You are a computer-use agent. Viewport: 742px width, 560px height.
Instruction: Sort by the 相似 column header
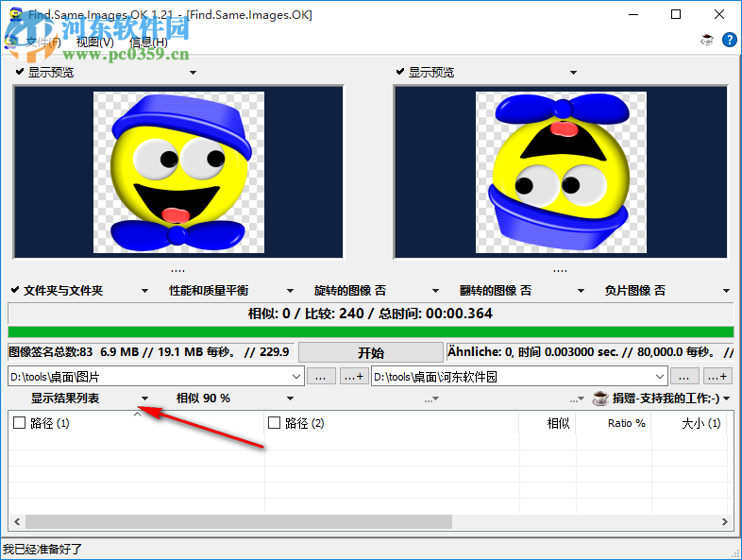pos(548,423)
